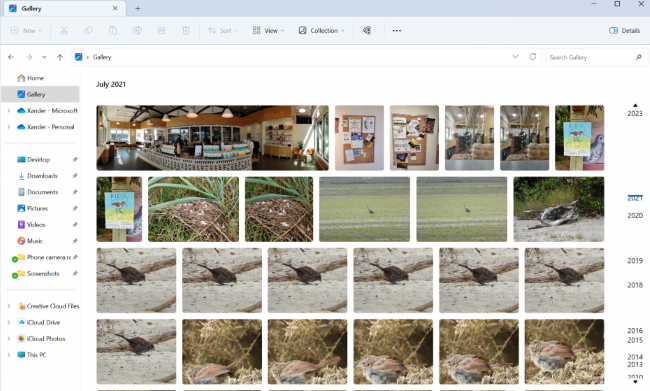Open Phone camera roll folder
The width and height of the screenshot is (650, 391).
pyautogui.click(x=49, y=257)
